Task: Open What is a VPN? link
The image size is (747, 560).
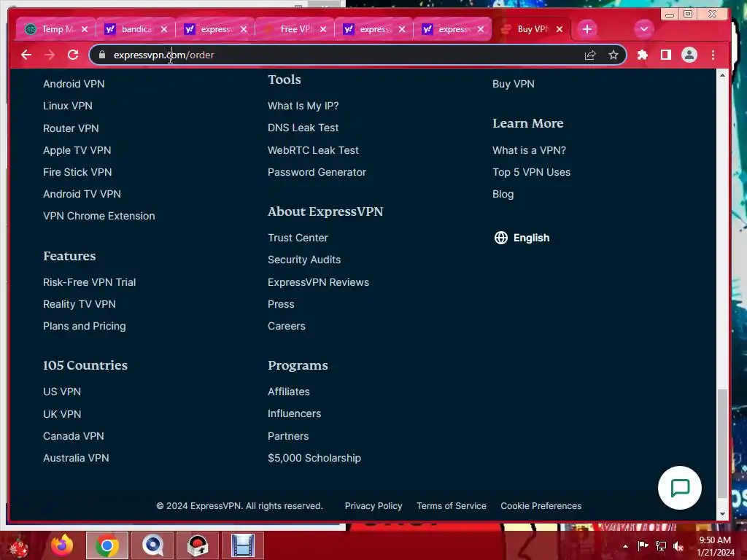Action: point(529,150)
